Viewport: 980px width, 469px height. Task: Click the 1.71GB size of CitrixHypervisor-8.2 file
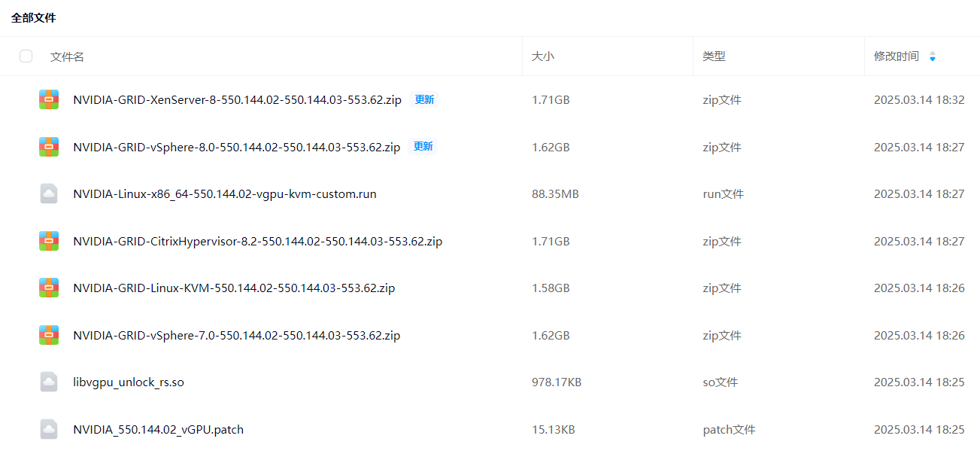551,242
